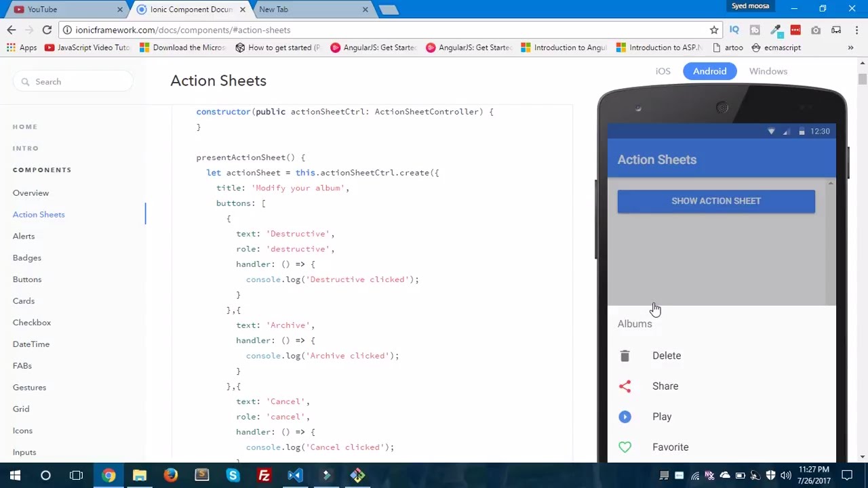Choose Favorite in the Albums action sheet
Screen dimensions: 868x488
[722, 447]
